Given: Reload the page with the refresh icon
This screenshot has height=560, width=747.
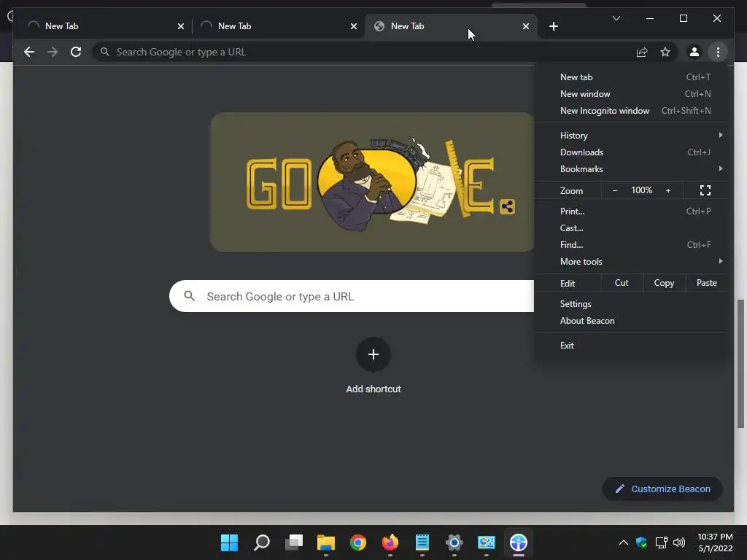Looking at the screenshot, I should pyautogui.click(x=76, y=52).
